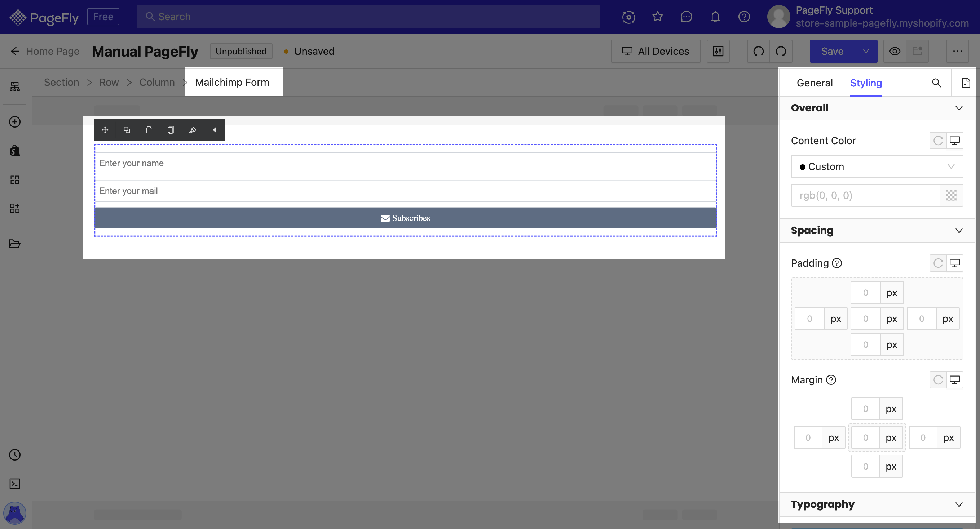Open the help question mark icon
The height and width of the screenshot is (529, 980).
pos(744,17)
